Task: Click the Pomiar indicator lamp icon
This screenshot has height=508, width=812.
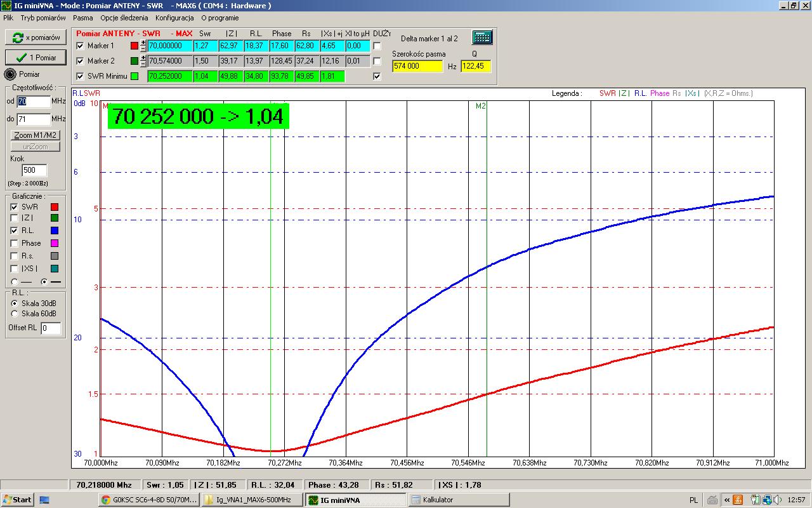Action: pos(11,74)
